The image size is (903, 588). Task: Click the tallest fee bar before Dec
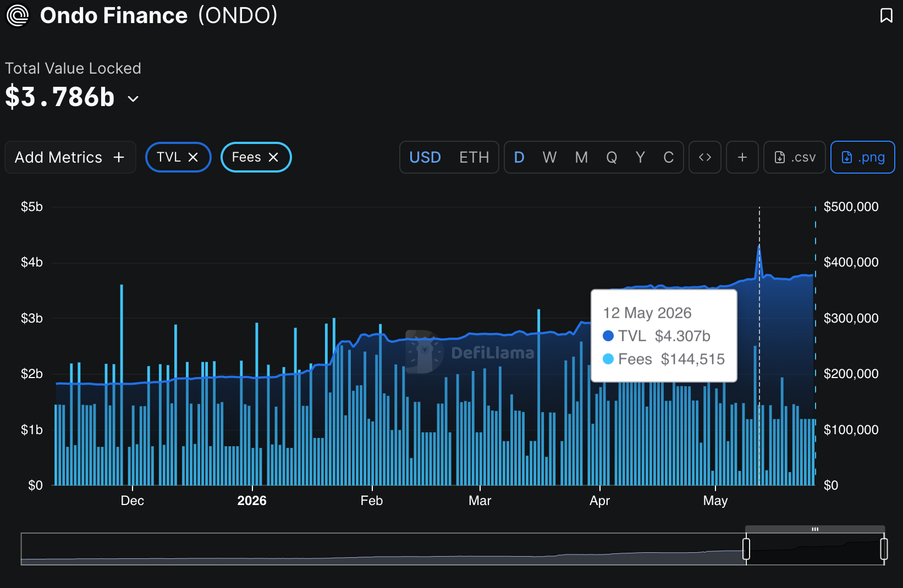(122, 385)
